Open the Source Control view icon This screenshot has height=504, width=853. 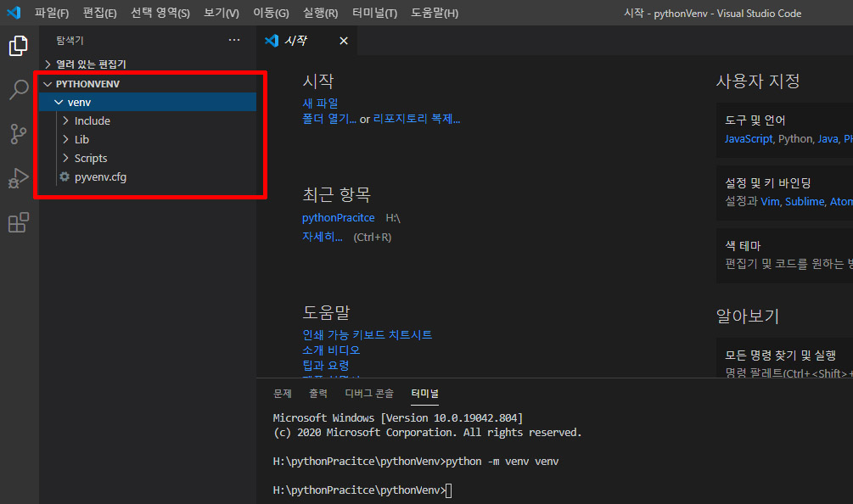click(19, 134)
